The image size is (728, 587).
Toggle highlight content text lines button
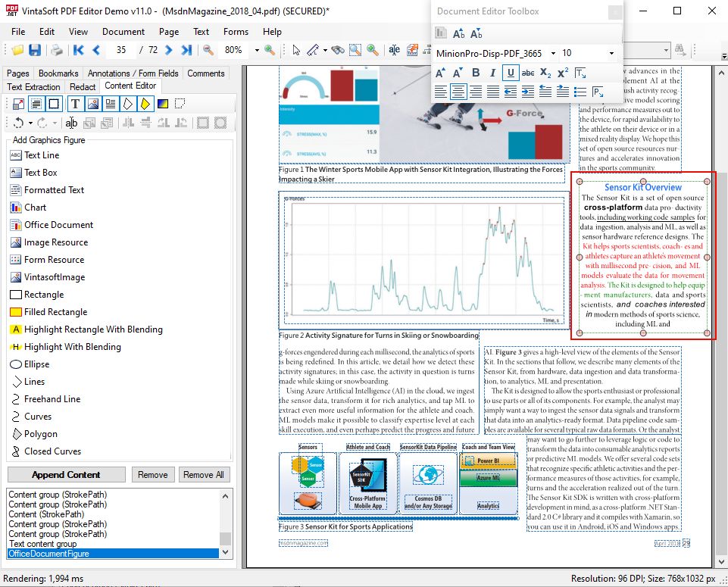[x=36, y=104]
